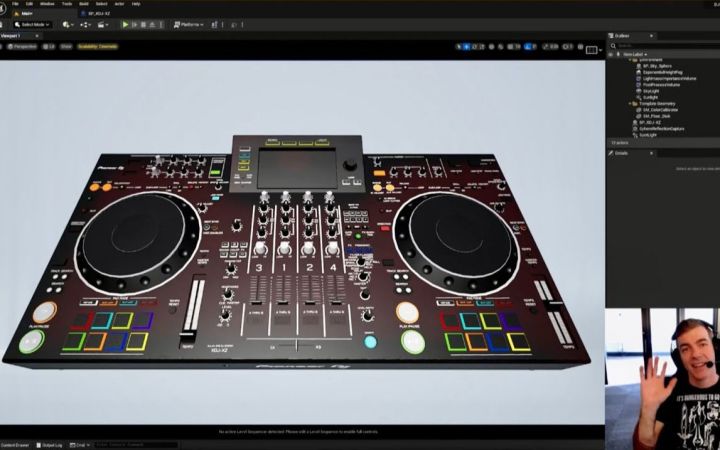The width and height of the screenshot is (720, 450).
Task: Collapse the Environment folder in Outliner
Action: 630,60
